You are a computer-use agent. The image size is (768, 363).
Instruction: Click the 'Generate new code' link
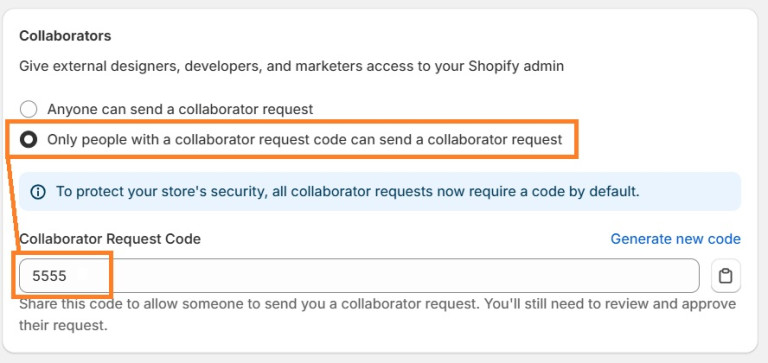[675, 239]
